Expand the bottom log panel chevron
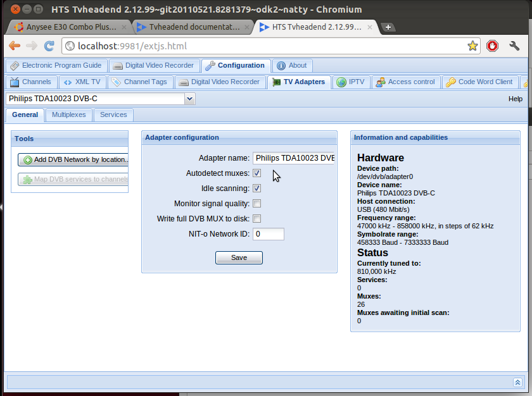This screenshot has width=532, height=396. coord(517,383)
